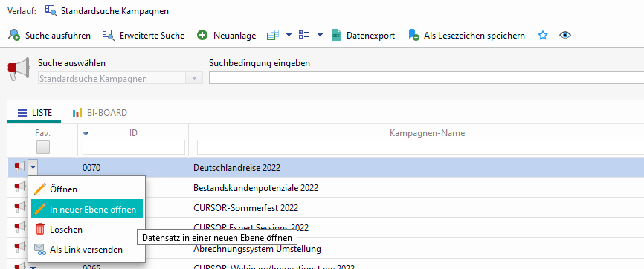Click the Suchbedingung eingeben input field

pyautogui.click(x=426, y=77)
